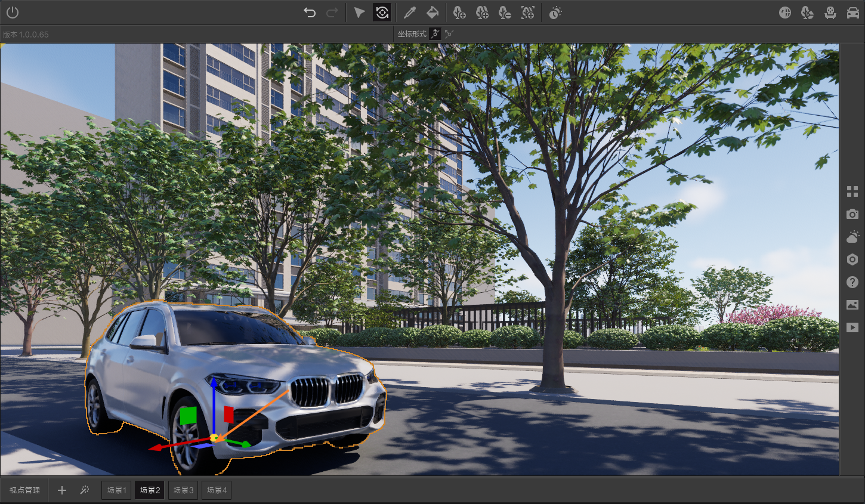865x504 pixels.
Task: Open the grid layout panel icon
Action: 852,191
